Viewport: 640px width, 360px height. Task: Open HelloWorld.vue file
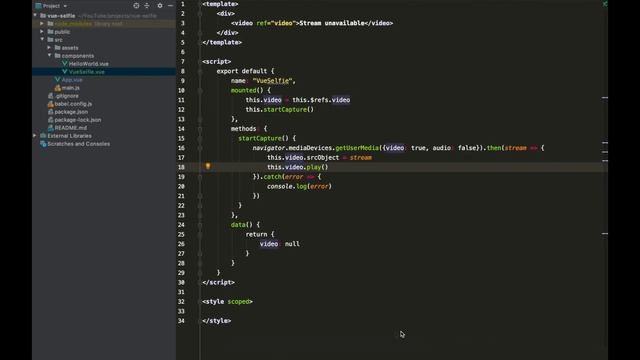(89, 64)
